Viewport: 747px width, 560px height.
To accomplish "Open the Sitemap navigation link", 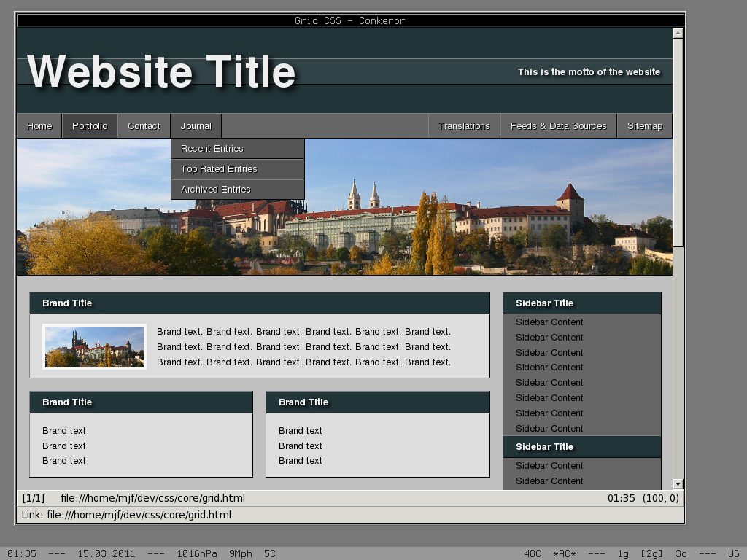I will click(x=645, y=126).
